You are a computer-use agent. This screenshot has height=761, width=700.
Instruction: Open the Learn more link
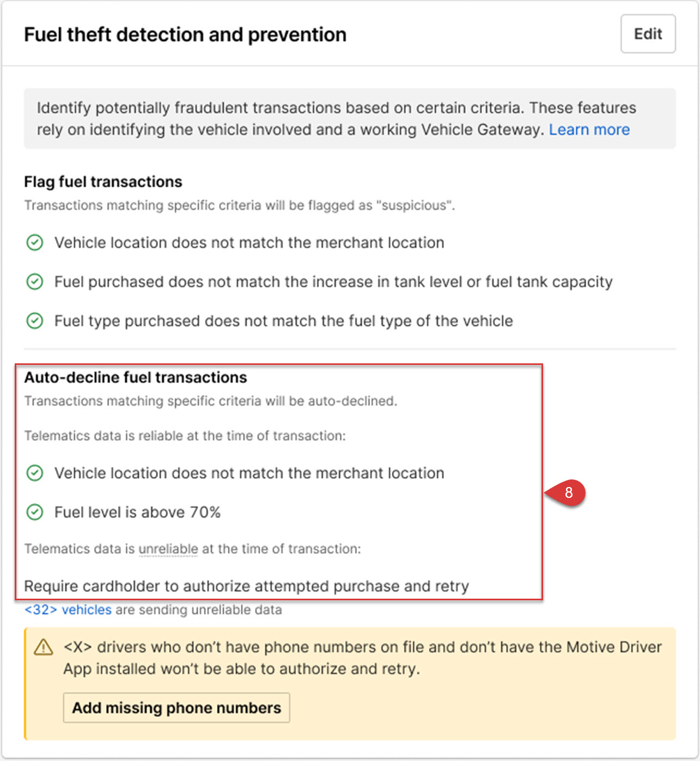[x=589, y=130]
